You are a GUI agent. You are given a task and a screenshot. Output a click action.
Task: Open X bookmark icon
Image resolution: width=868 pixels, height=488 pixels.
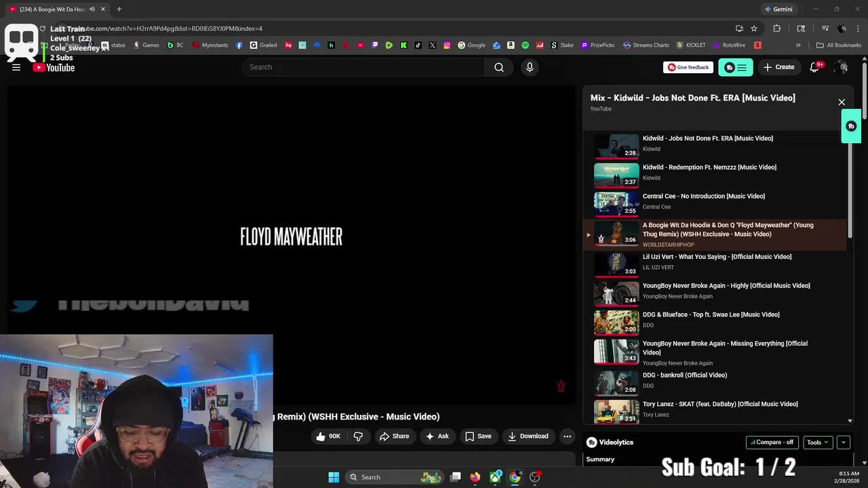(x=433, y=45)
